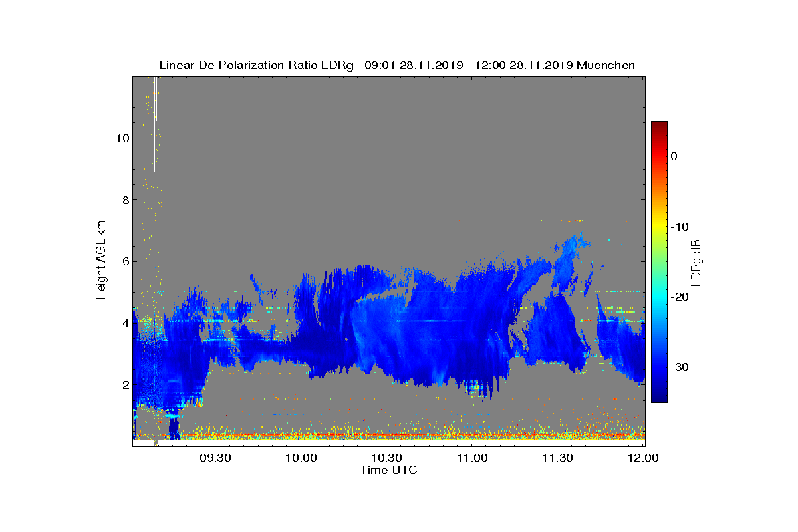The height and width of the screenshot is (532, 798).
Task: Click the white vertical line near 10 km
Action: click(x=155, y=125)
